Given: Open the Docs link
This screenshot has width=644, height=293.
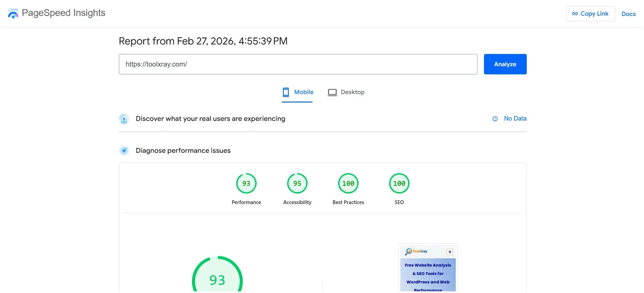Looking at the screenshot, I should pos(628,14).
